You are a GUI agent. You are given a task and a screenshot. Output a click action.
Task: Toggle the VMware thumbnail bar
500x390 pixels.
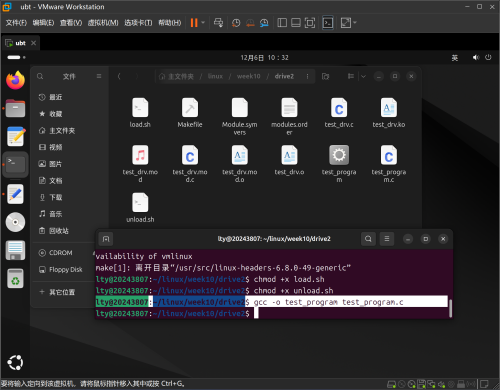pos(296,23)
